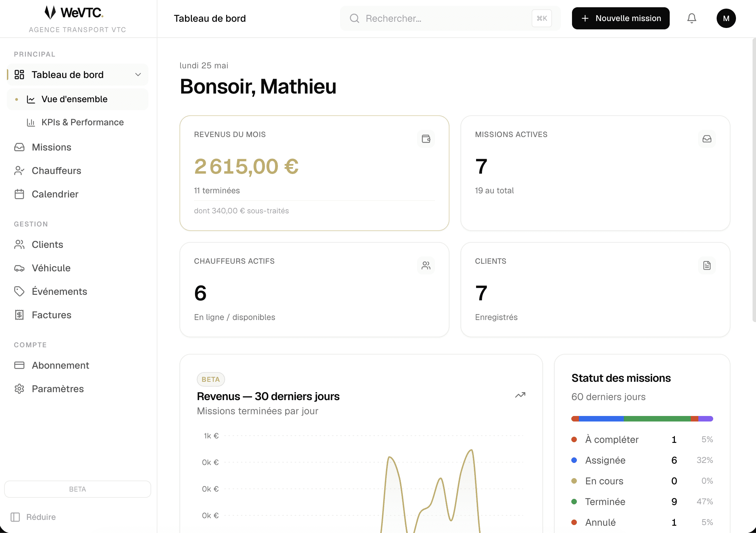Open Événements page
The image size is (756, 533).
tap(78, 291)
